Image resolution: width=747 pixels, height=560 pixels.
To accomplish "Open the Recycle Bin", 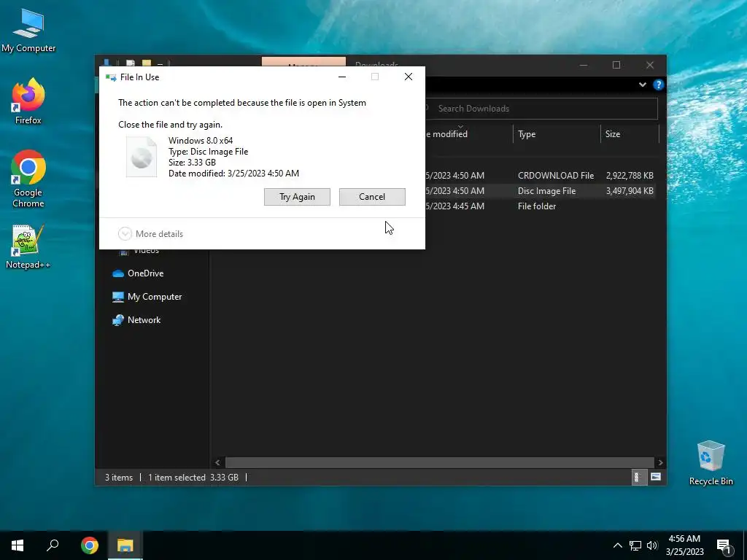I will pyautogui.click(x=711, y=463).
